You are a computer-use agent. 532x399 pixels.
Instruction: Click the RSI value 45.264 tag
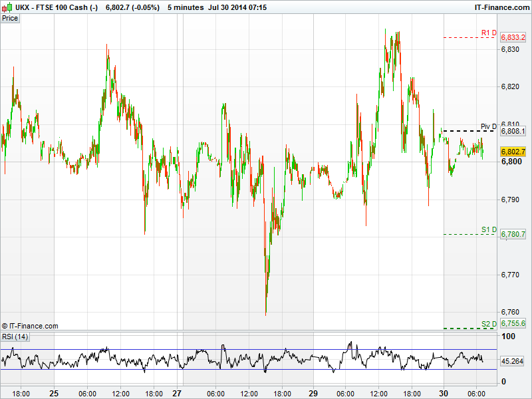click(513, 362)
